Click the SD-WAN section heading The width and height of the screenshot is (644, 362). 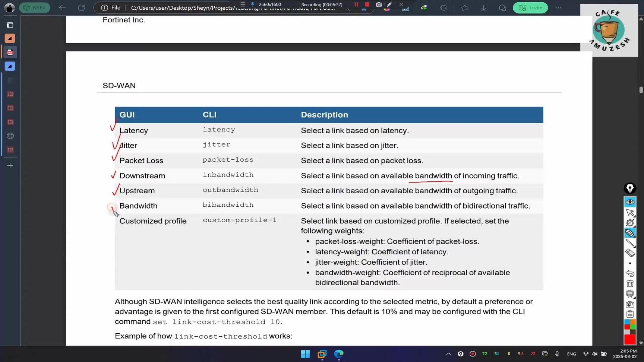[x=119, y=86]
